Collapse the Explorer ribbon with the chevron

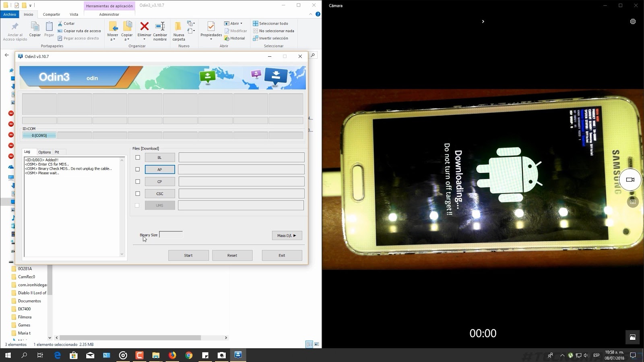point(310,14)
